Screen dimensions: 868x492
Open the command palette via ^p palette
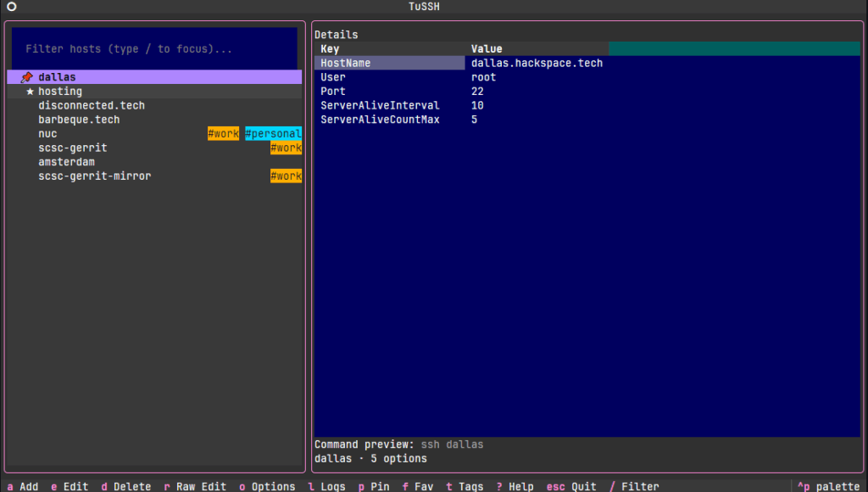tap(827, 486)
